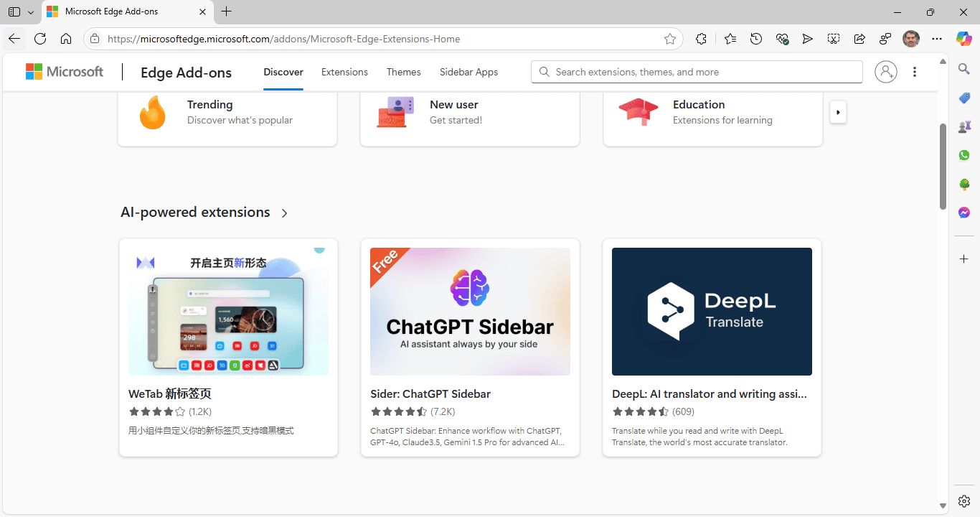Open the sidebar Games chess icon

tap(964, 126)
